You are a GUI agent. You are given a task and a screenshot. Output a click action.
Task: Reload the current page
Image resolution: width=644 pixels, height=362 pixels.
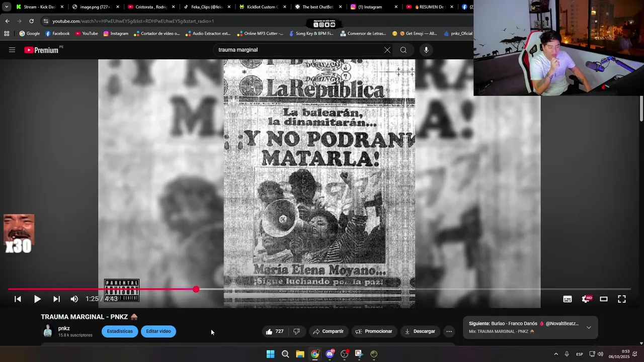point(31,21)
